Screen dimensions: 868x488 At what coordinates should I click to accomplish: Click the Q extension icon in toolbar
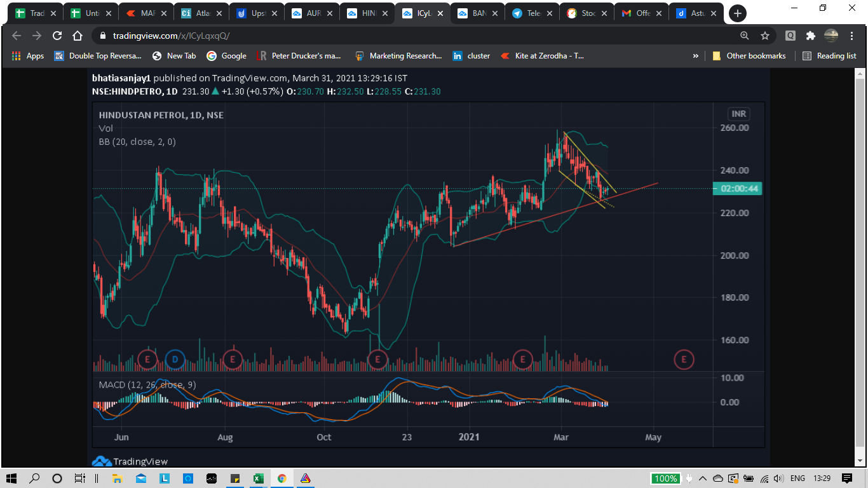point(790,36)
